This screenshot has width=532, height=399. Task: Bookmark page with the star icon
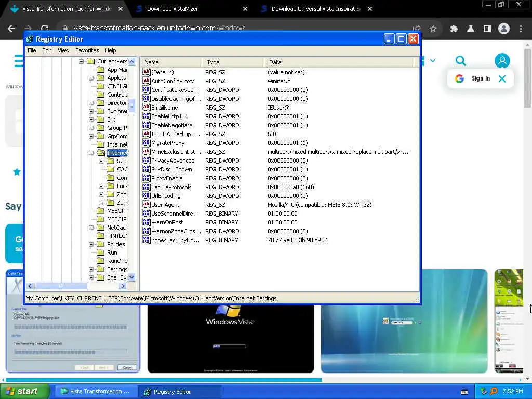tap(433, 29)
